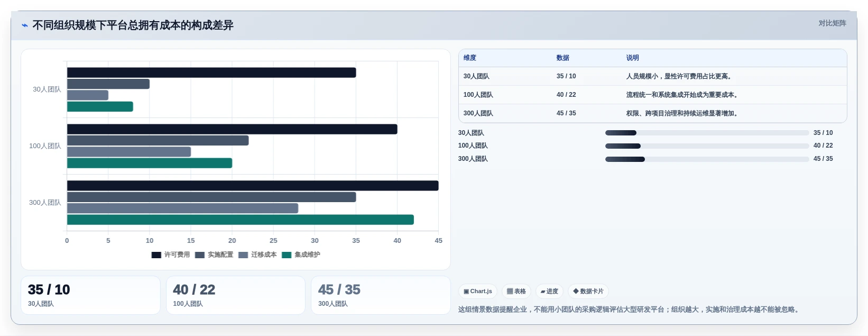868x336 pixels.
Task: Click the green 集成维护 bar for 30人团队
Action: (x=100, y=106)
